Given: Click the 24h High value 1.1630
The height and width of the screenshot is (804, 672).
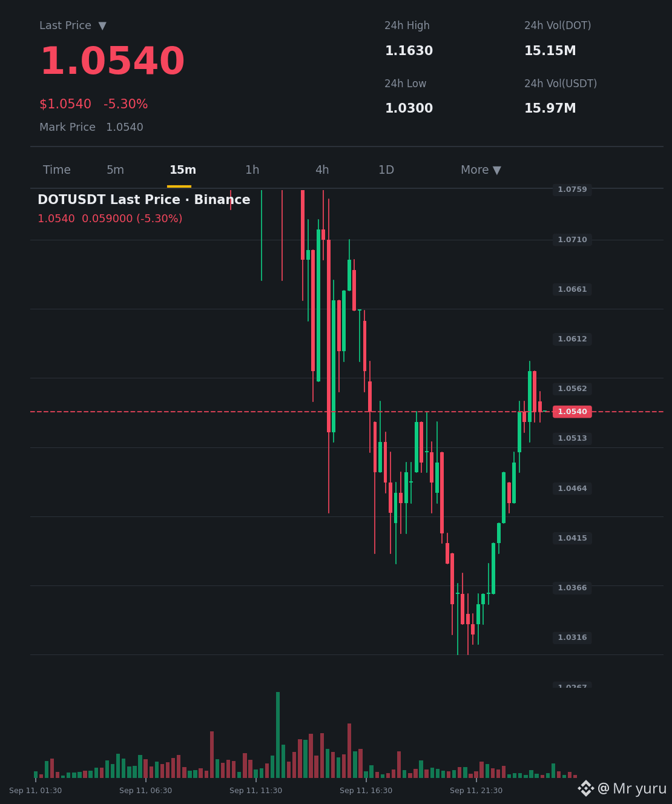Looking at the screenshot, I should [409, 51].
